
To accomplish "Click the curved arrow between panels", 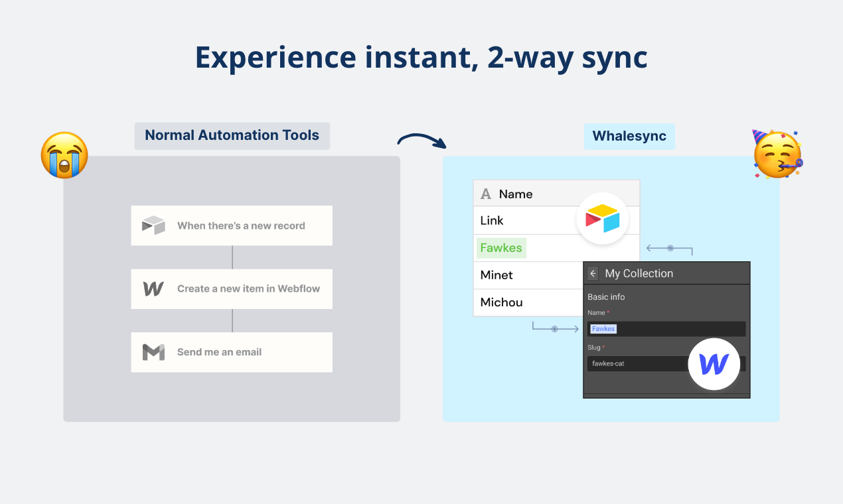I will tap(421, 140).
